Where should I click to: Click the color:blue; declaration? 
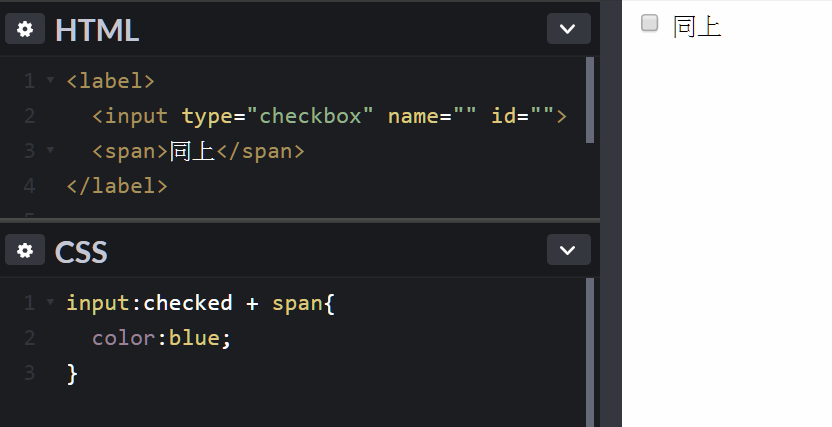(x=162, y=338)
